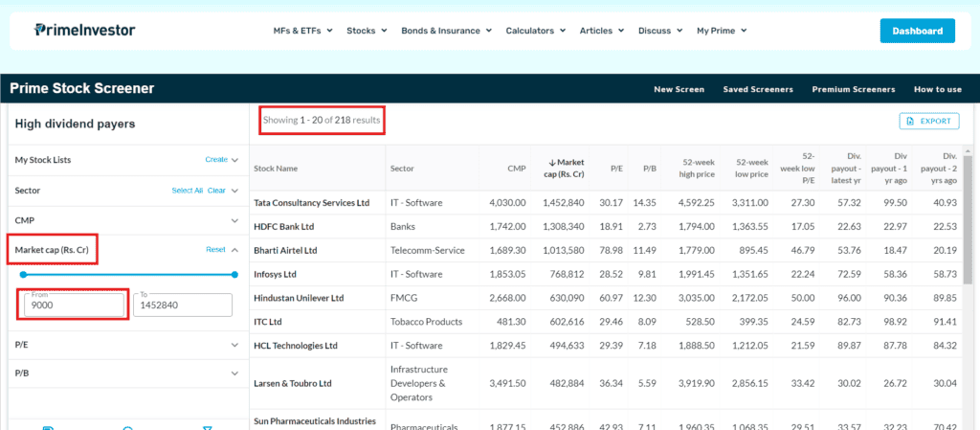This screenshot has width=980, height=430.
Task: Open Infosys Ltd stock
Action: tap(275, 274)
